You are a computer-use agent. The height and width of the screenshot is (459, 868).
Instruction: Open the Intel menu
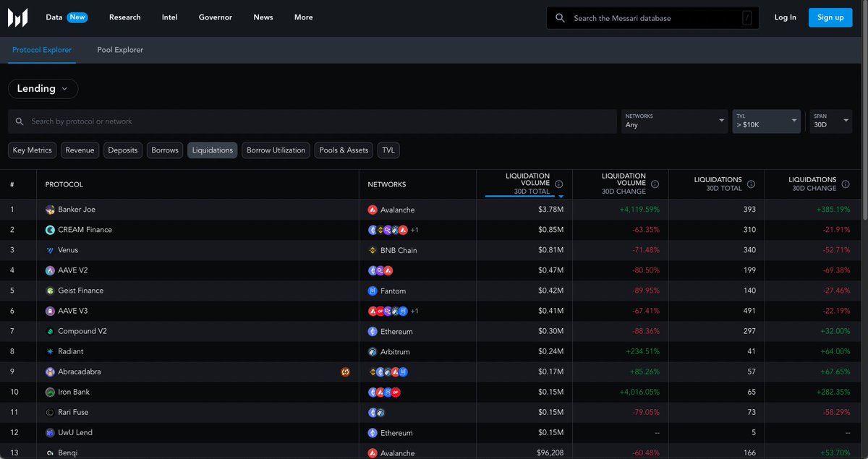click(170, 17)
